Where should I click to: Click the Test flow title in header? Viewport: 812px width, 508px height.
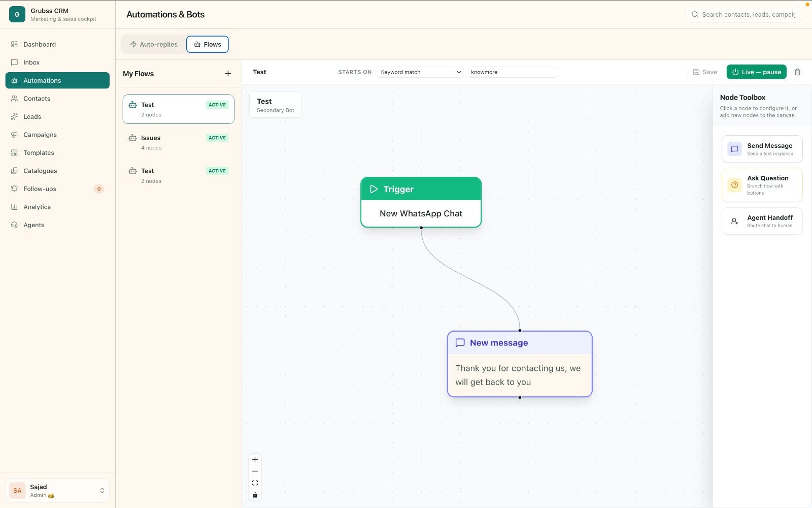pyautogui.click(x=259, y=72)
